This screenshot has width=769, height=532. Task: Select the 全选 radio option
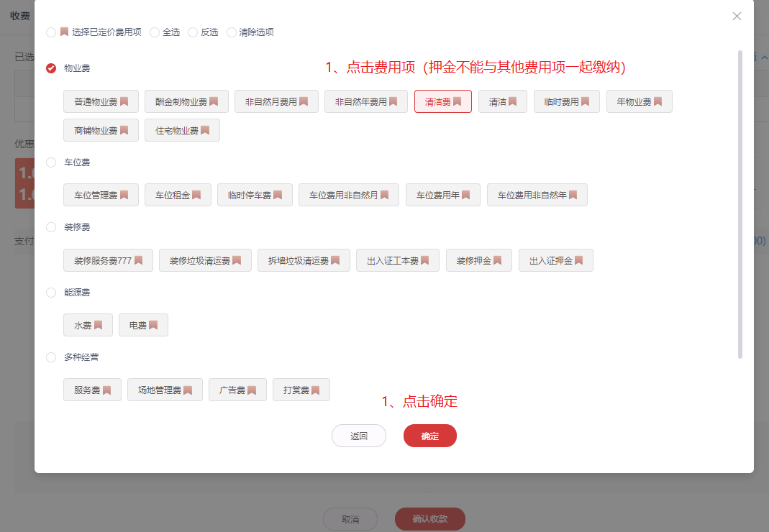tap(155, 32)
